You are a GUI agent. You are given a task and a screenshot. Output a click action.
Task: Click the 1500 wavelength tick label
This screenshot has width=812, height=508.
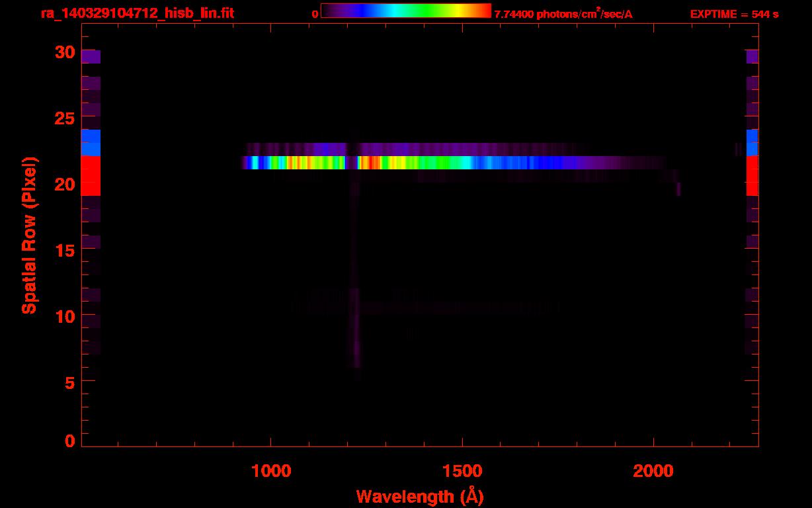pyautogui.click(x=462, y=471)
